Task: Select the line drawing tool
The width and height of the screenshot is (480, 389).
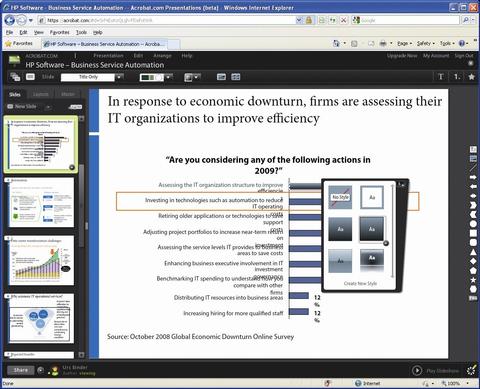Action: coord(473,168)
